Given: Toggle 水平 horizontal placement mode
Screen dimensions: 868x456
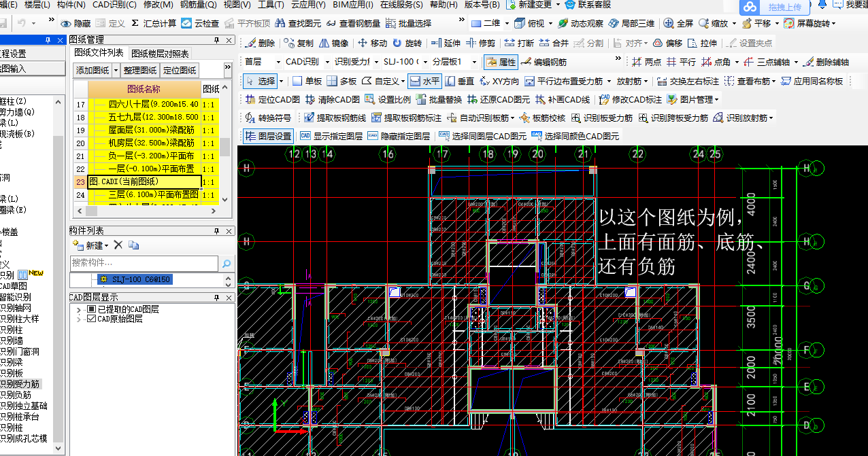Looking at the screenshot, I should pyautogui.click(x=424, y=81).
